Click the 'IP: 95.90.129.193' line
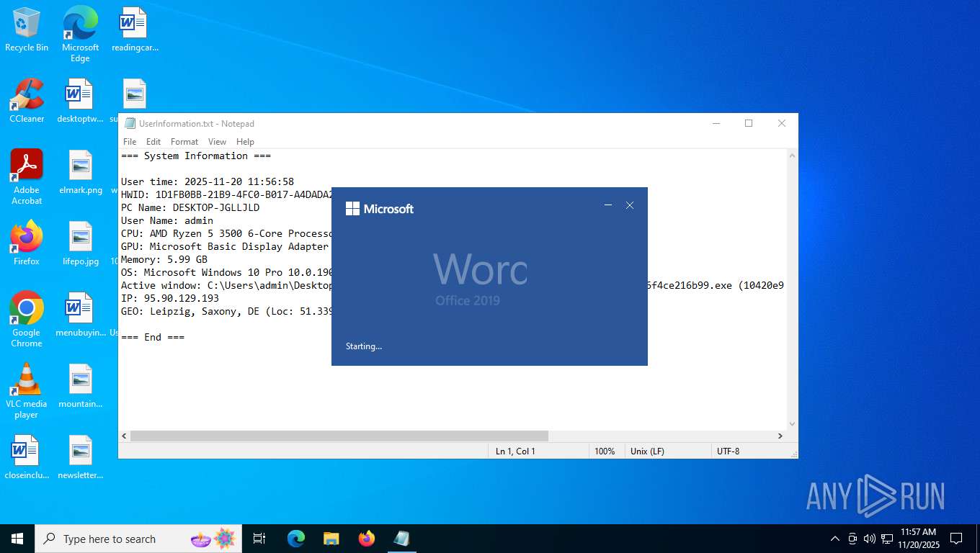Image resolution: width=980 pixels, height=553 pixels. pos(170,298)
